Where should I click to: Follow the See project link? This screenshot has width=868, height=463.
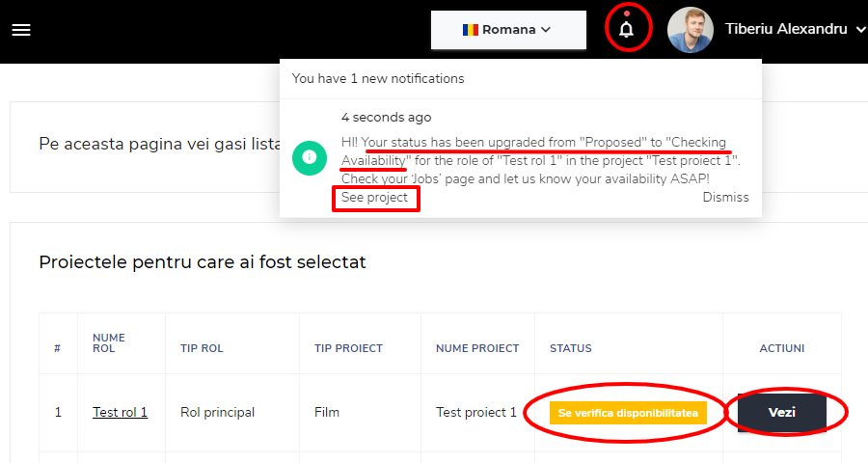pos(374,198)
